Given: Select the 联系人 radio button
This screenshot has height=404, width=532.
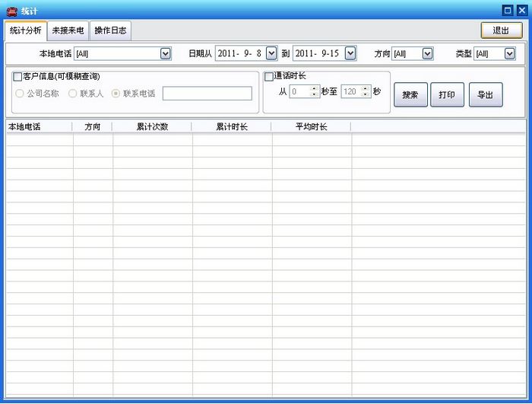Looking at the screenshot, I should click(73, 94).
